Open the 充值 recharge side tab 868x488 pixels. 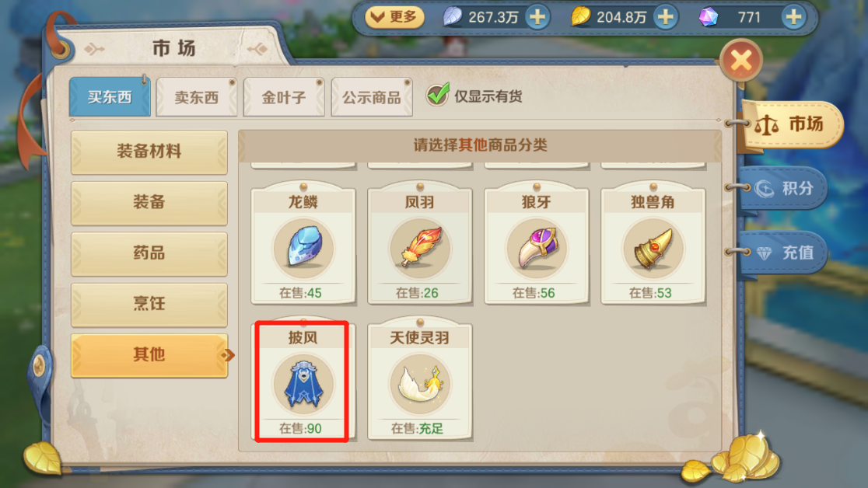pos(785,253)
